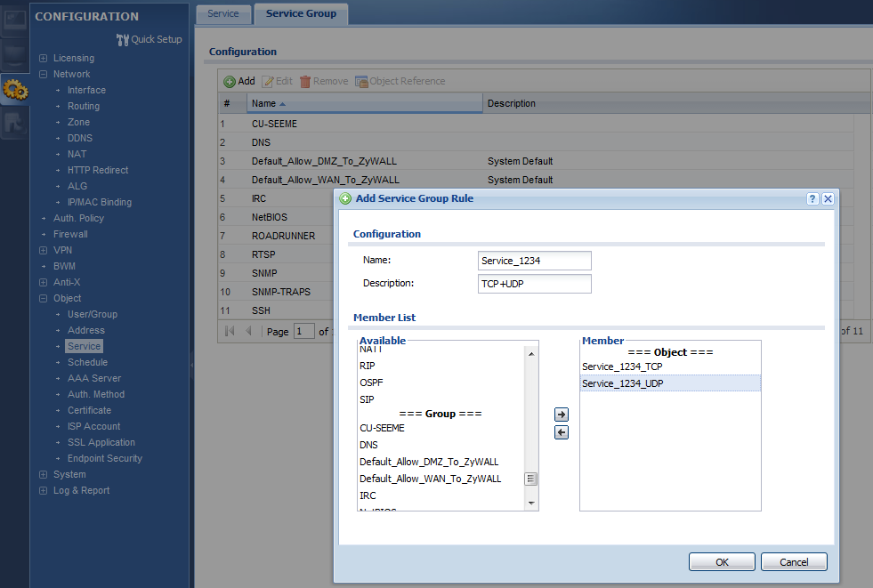This screenshot has width=873, height=588.
Task: Move selected service to Member list with right arrow
Action: pyautogui.click(x=562, y=415)
